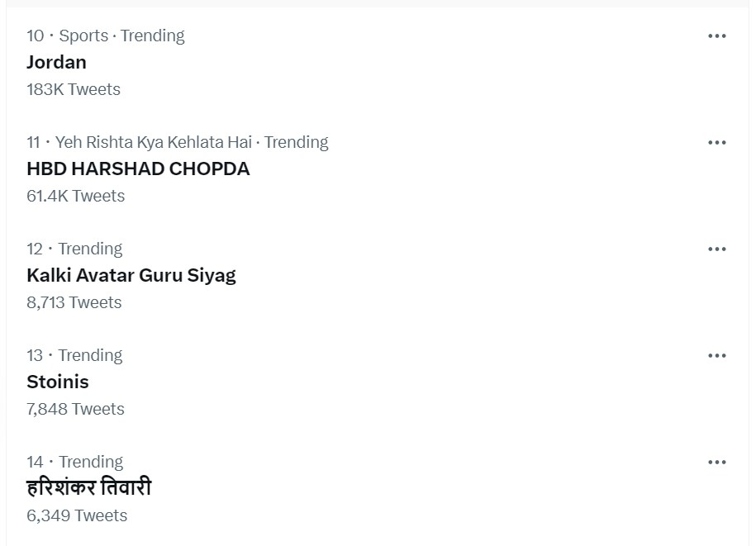The width and height of the screenshot is (756, 546).
Task: Open more options for हरिशंकर तिवारी trend
Action: click(716, 462)
